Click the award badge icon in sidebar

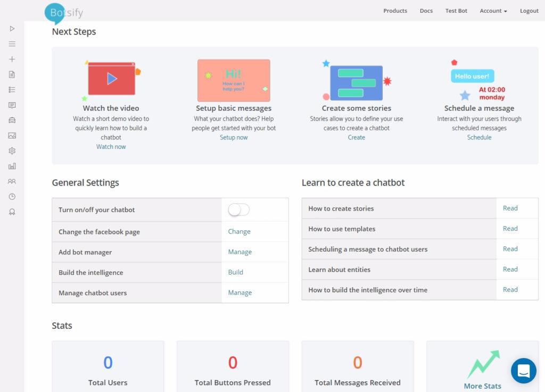(x=12, y=212)
